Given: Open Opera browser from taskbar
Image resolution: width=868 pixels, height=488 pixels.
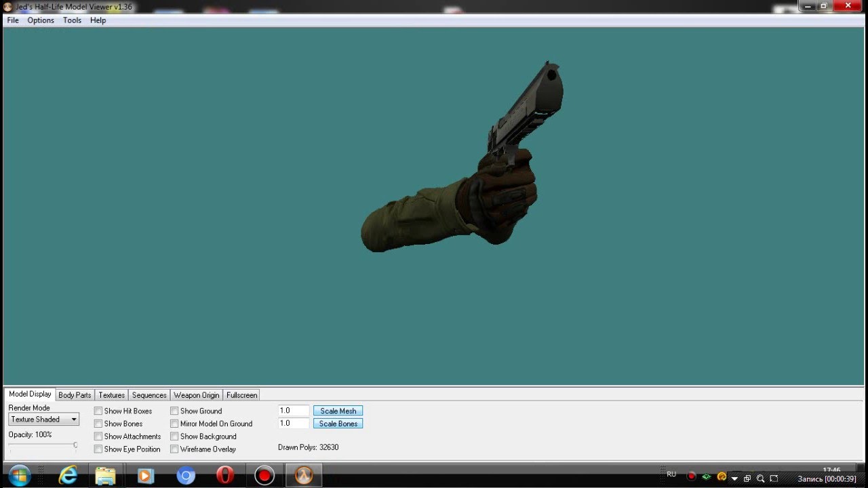Looking at the screenshot, I should [x=225, y=475].
